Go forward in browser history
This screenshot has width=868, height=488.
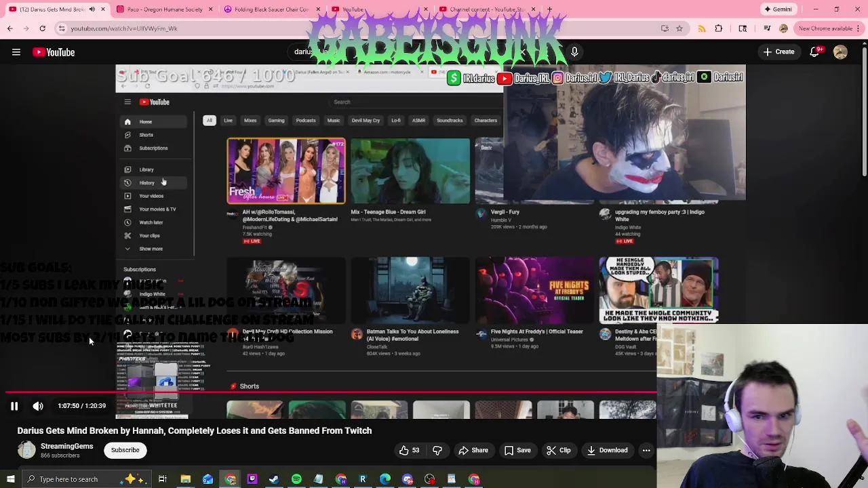click(x=26, y=28)
